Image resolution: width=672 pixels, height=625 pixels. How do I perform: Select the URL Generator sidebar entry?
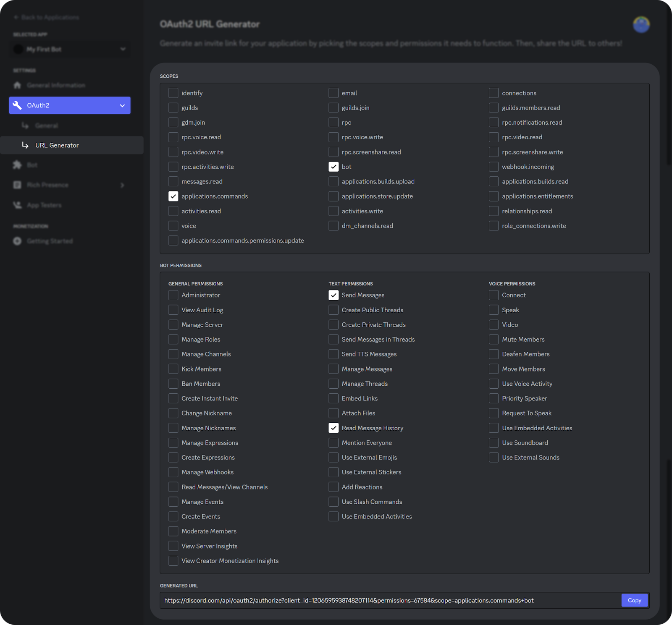tap(57, 145)
